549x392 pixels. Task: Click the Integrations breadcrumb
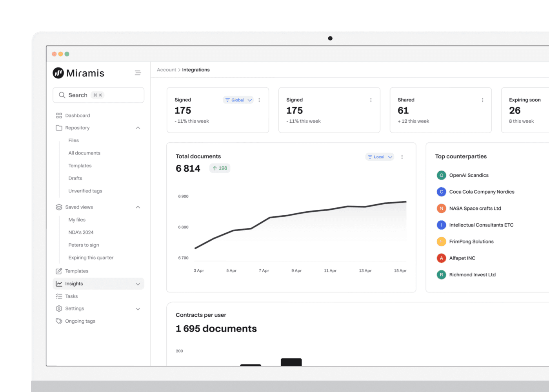click(x=196, y=70)
